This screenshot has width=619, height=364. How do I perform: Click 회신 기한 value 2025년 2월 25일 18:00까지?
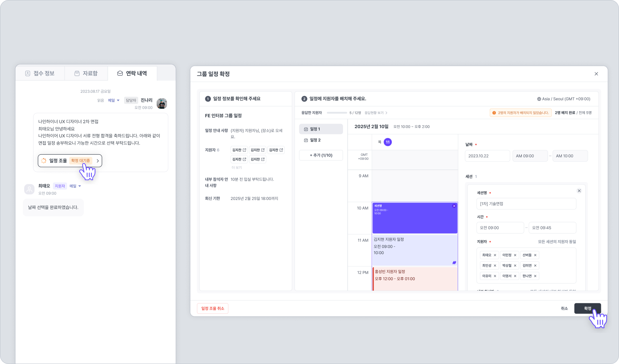coord(254,199)
